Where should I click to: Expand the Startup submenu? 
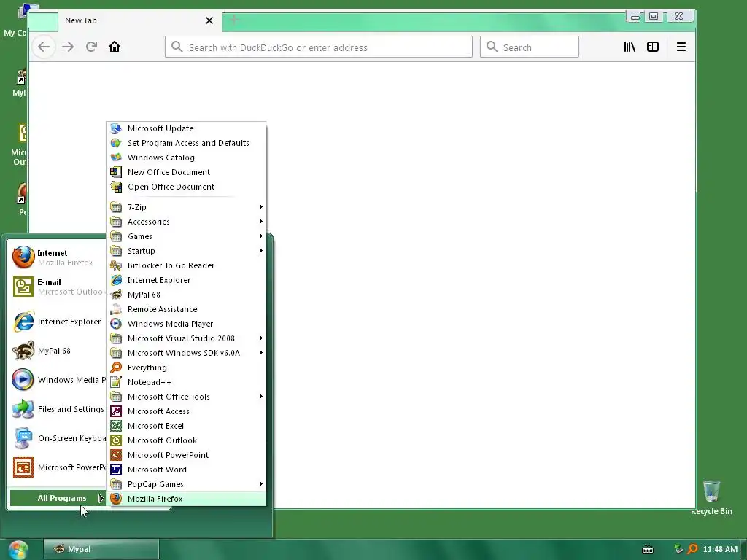186,251
